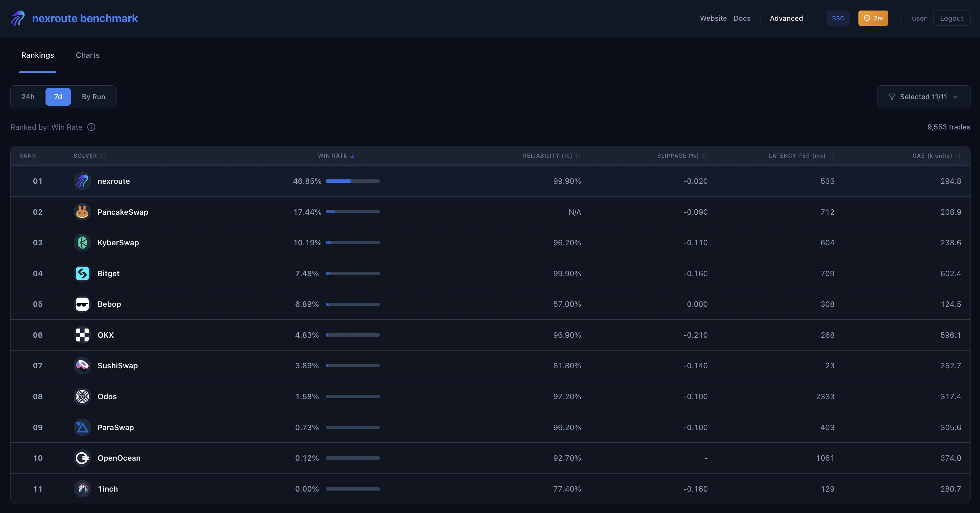Open the Website link
This screenshot has width=980, height=513.
pyautogui.click(x=713, y=18)
